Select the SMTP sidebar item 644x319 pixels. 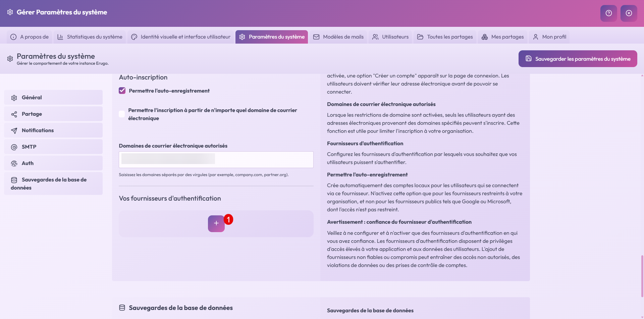pyautogui.click(x=53, y=147)
